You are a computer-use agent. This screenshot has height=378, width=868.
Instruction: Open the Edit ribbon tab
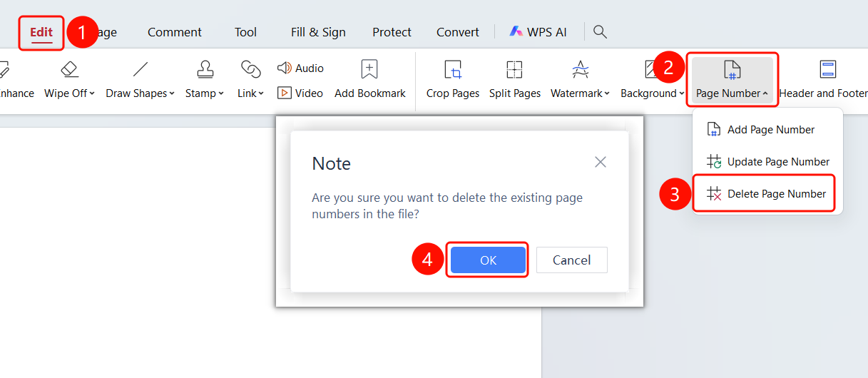[x=41, y=32]
